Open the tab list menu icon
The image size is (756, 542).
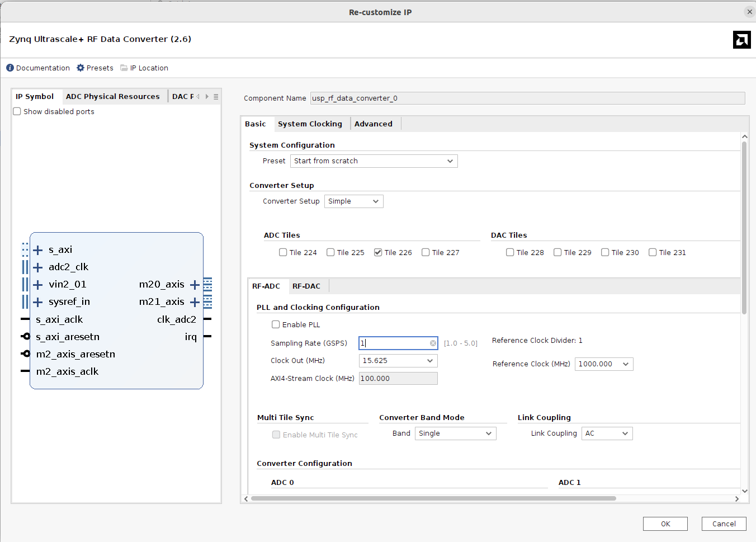pyautogui.click(x=216, y=97)
